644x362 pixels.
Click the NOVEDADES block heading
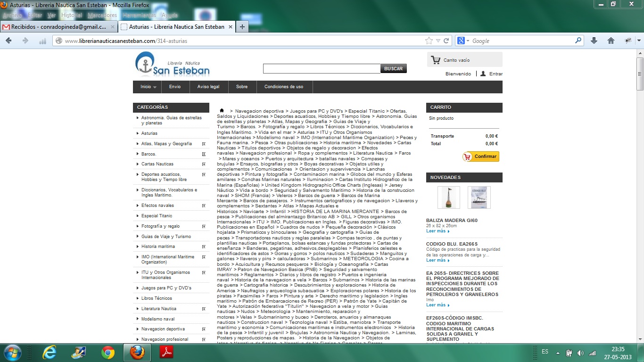(x=464, y=177)
